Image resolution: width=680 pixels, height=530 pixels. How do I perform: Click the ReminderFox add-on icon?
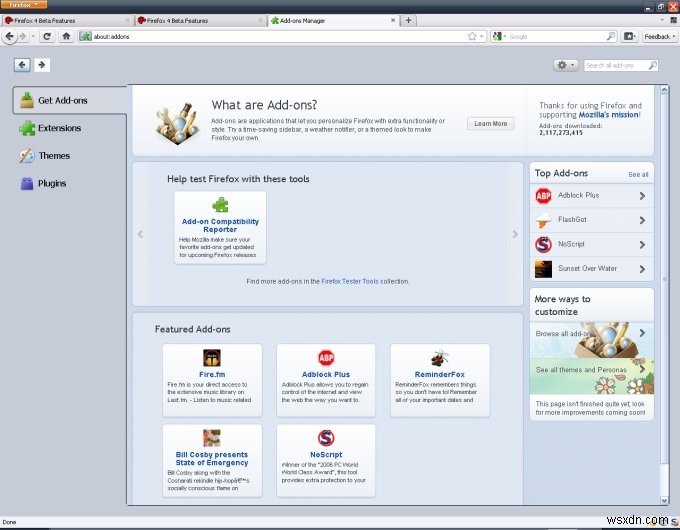tap(440, 358)
